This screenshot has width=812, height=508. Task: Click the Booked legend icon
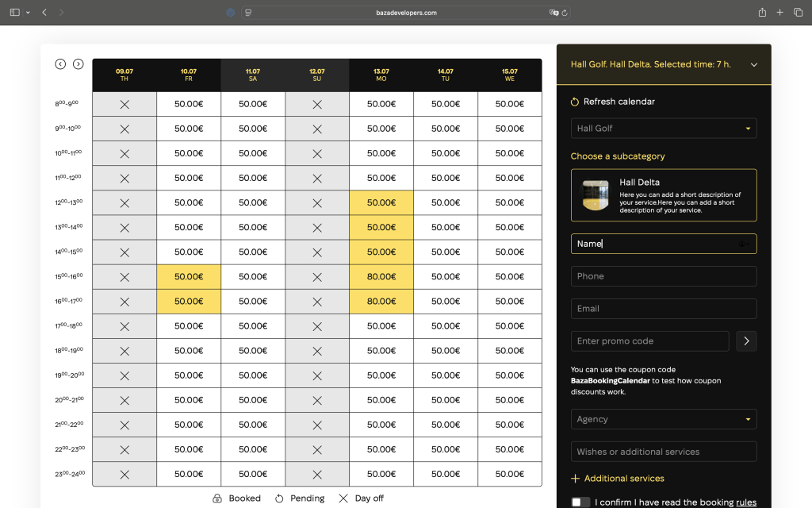[217, 498]
